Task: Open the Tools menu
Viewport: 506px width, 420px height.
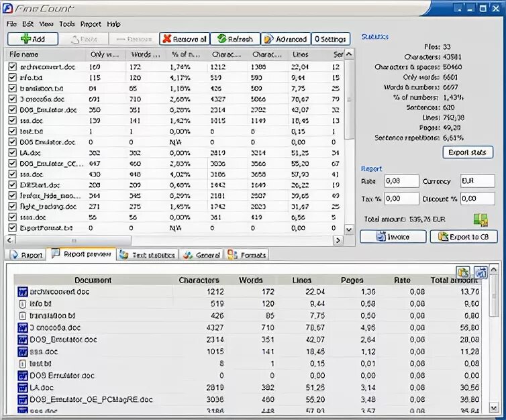Action: point(67,24)
